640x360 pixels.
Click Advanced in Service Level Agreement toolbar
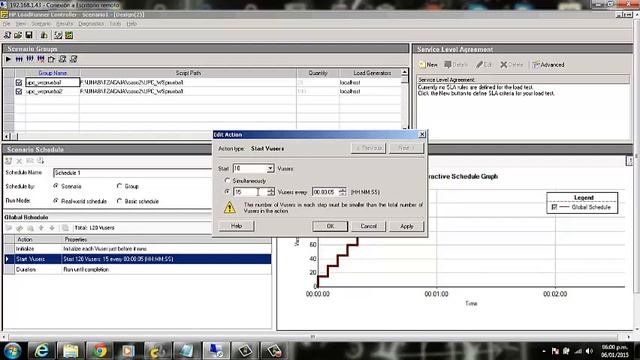[x=549, y=64]
